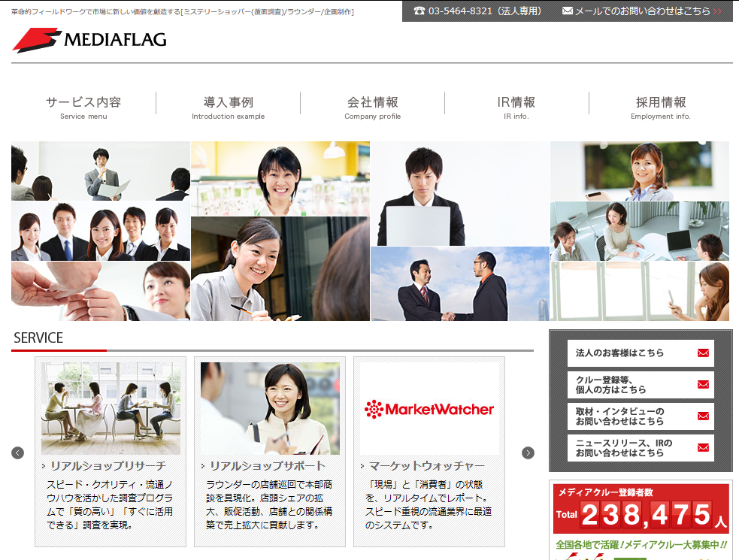Select 採用情報 Employment info
Screen dimensions: 739x560
pos(660,107)
